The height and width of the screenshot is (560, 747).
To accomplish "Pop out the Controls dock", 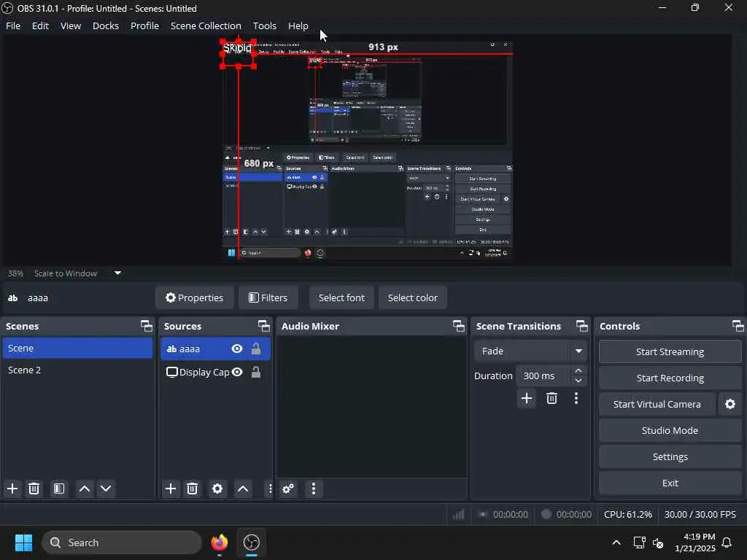I will click(738, 326).
